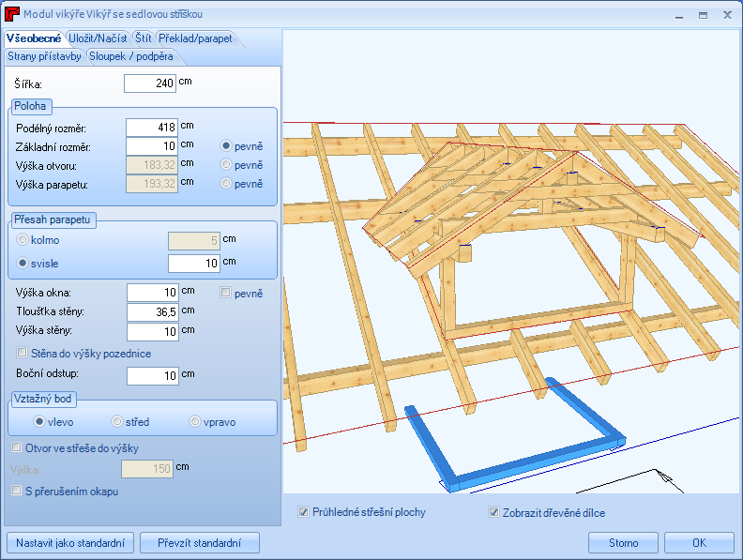Close the dormer module dialog
This screenshot has height=560, width=743.
(x=727, y=15)
